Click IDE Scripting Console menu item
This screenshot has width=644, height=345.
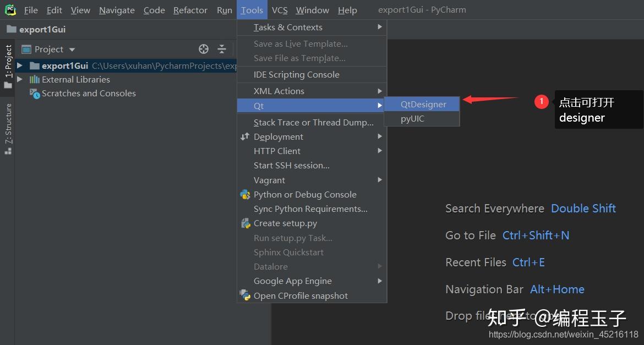click(x=296, y=74)
